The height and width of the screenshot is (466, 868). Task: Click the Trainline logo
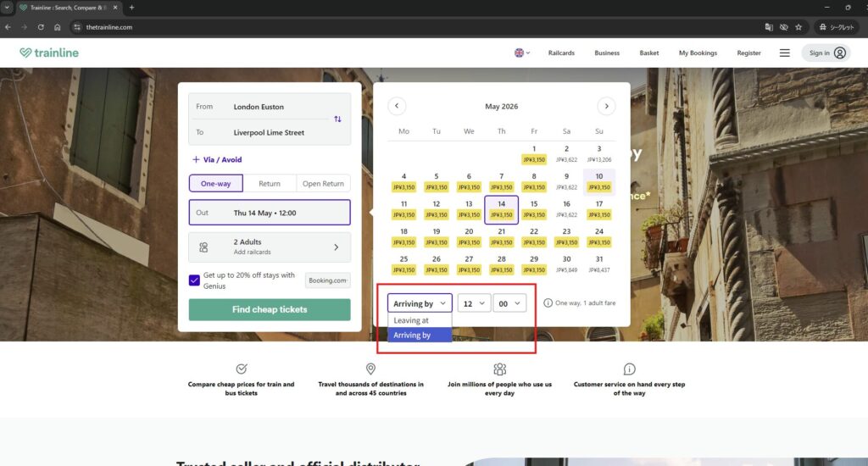click(49, 53)
